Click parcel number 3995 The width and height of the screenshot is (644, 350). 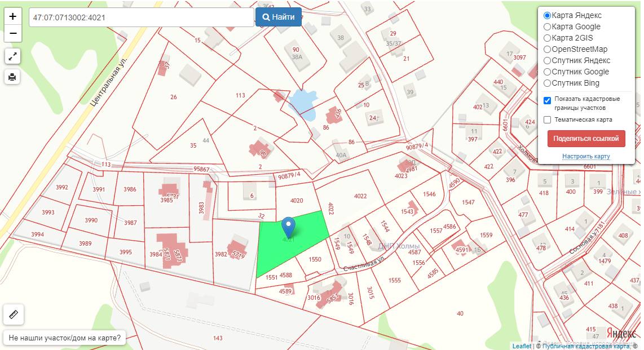(x=126, y=252)
